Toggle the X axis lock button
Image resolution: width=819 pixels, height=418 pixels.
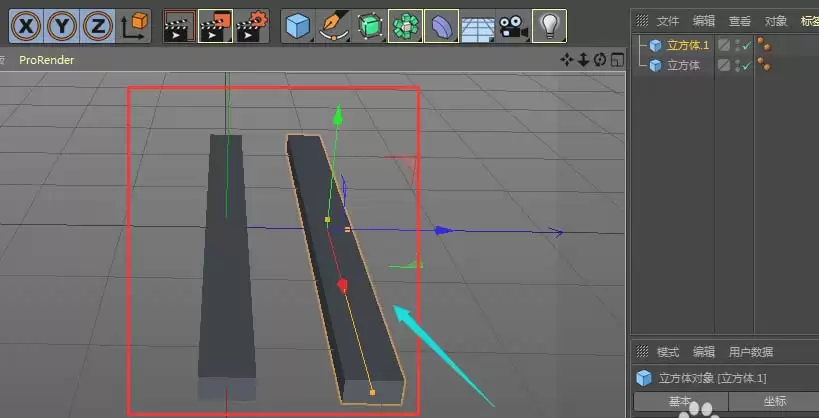pyautogui.click(x=26, y=26)
